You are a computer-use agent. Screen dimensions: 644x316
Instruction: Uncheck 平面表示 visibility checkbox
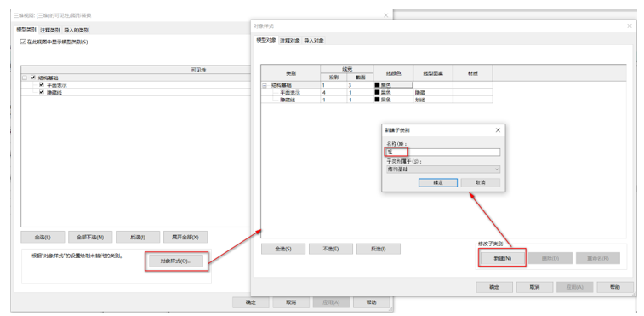point(42,85)
